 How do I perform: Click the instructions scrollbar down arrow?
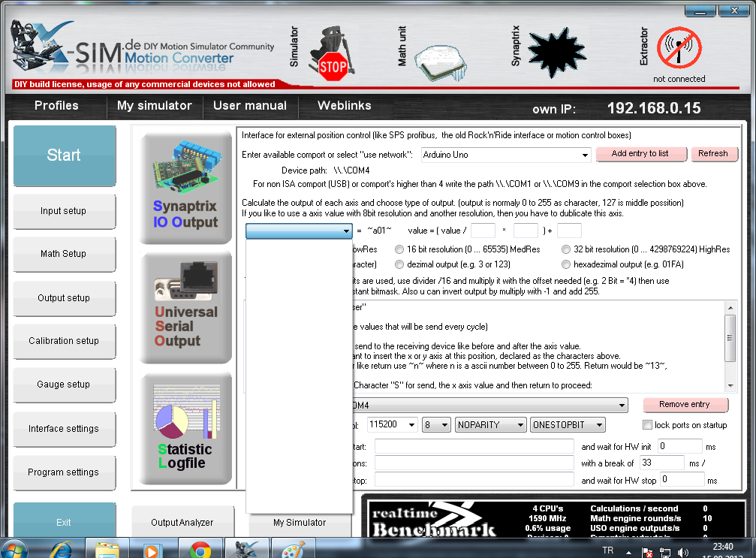[x=730, y=386]
